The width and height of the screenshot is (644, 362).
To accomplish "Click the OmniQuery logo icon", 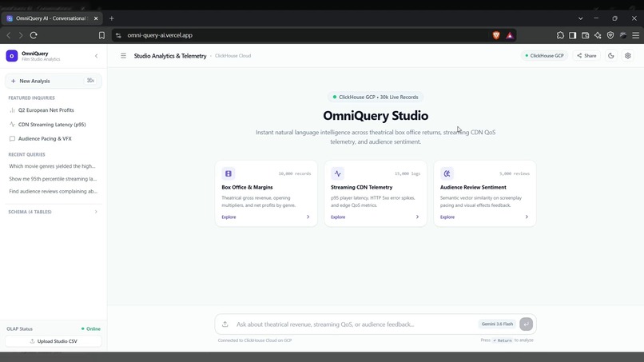I will [x=11, y=56].
